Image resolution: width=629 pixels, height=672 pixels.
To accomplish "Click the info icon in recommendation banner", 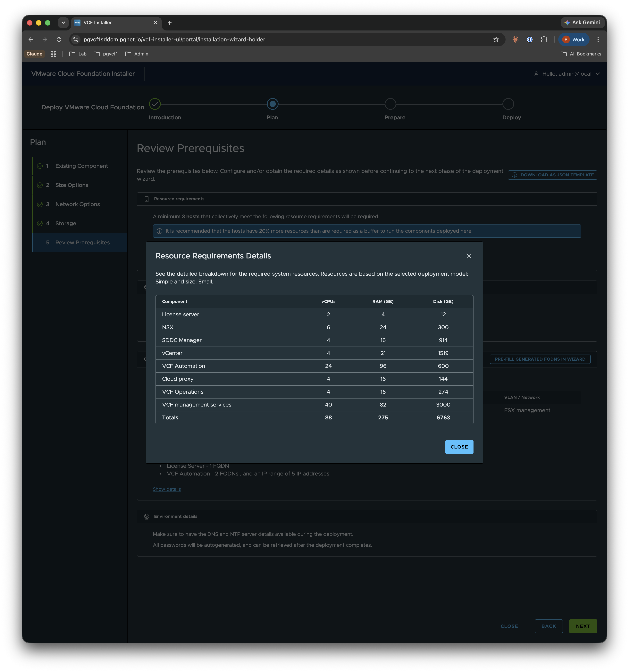I will pyautogui.click(x=160, y=231).
